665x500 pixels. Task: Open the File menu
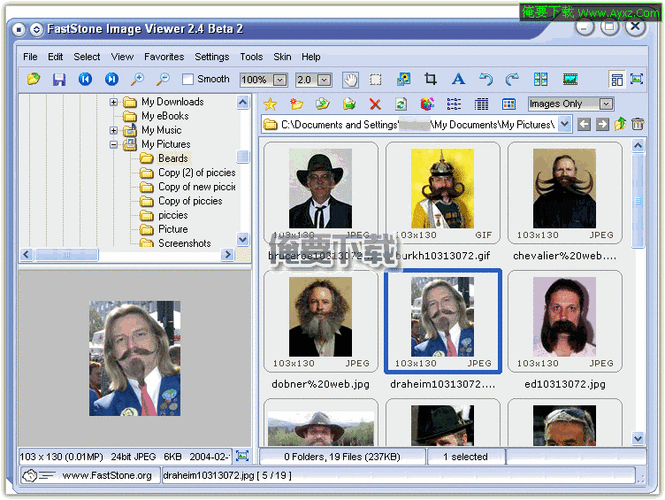coord(30,57)
